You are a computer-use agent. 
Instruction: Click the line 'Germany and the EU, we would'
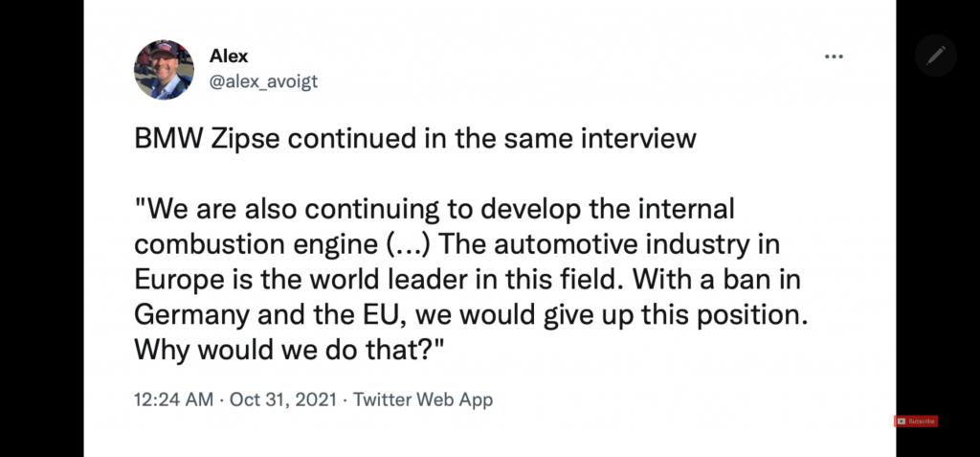471,315
